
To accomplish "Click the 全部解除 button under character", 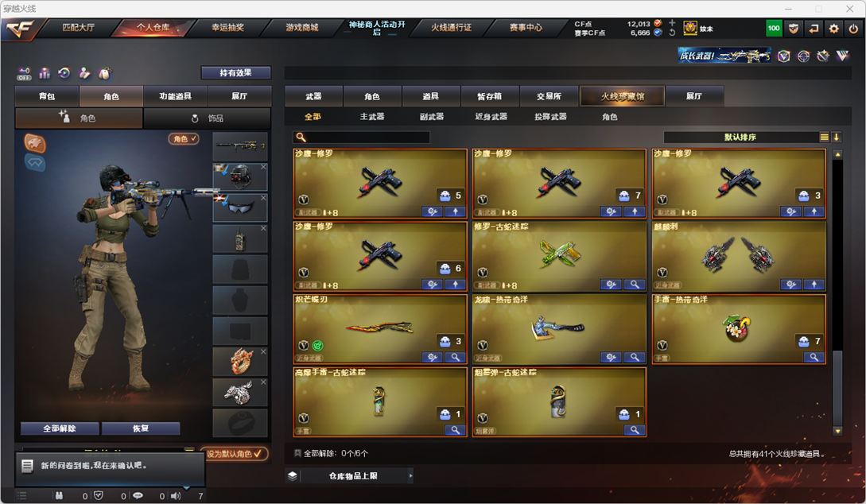I will tap(60, 428).
